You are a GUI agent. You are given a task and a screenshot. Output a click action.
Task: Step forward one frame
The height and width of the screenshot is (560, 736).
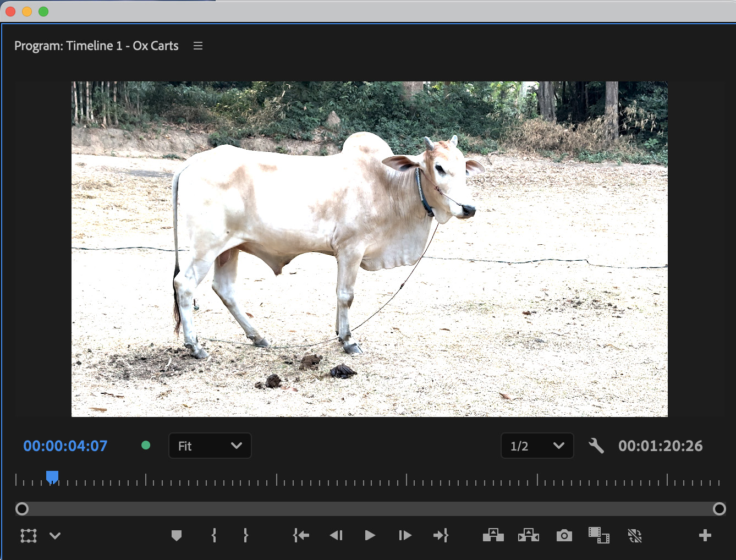tap(405, 536)
